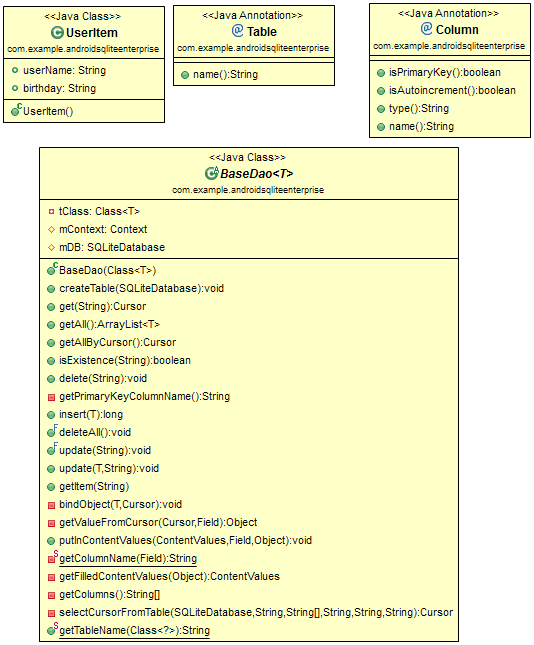Select the birthday: String field
This screenshot has width=534, height=645.
(x=59, y=88)
